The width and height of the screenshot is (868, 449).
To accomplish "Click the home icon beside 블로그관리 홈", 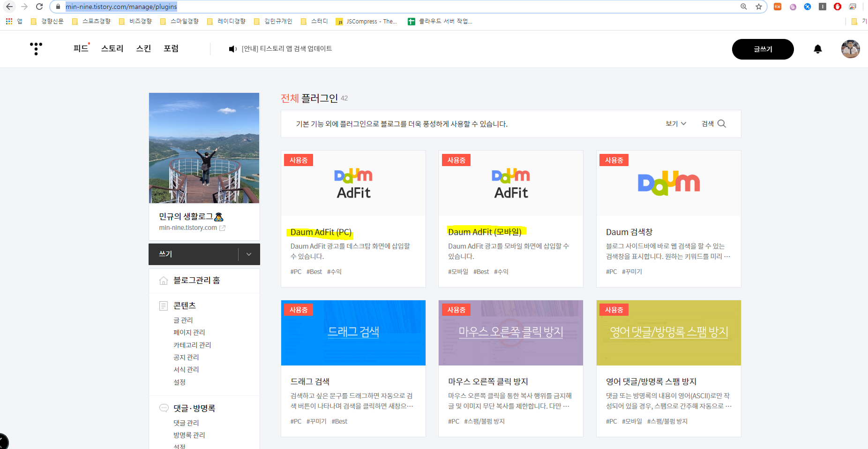I will pos(164,281).
